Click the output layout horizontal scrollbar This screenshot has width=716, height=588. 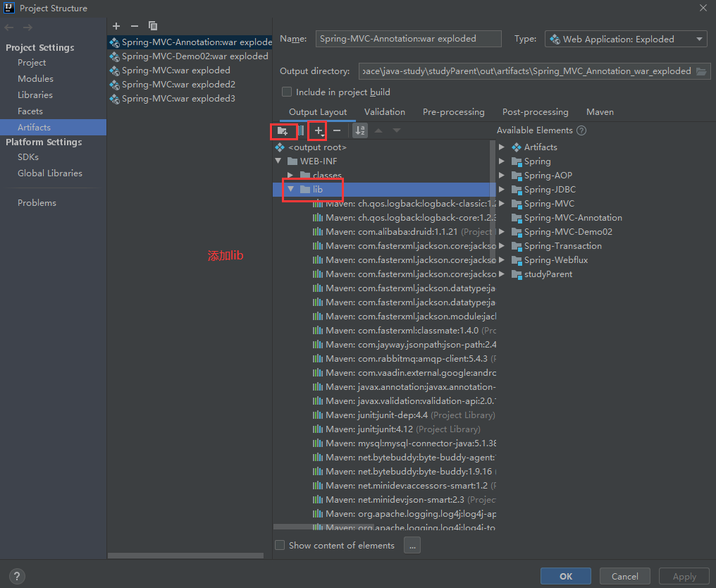(323, 527)
